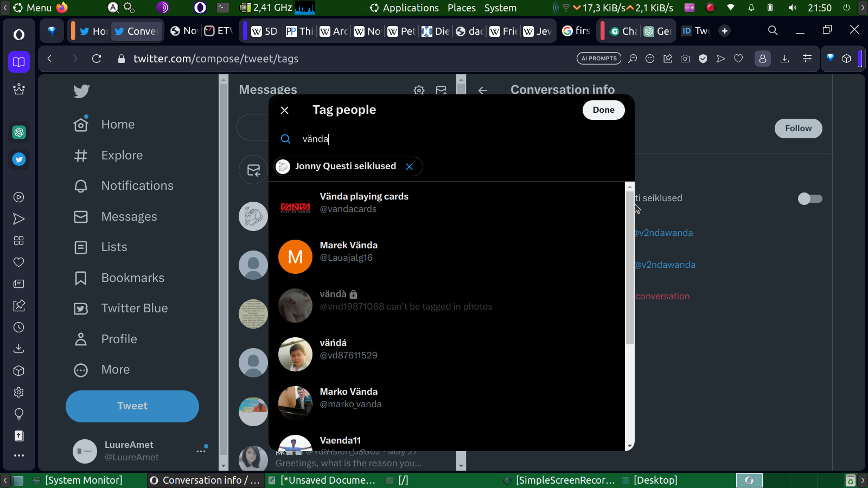868x488 pixels.
Task: Reload the current page
Action: [x=97, y=59]
